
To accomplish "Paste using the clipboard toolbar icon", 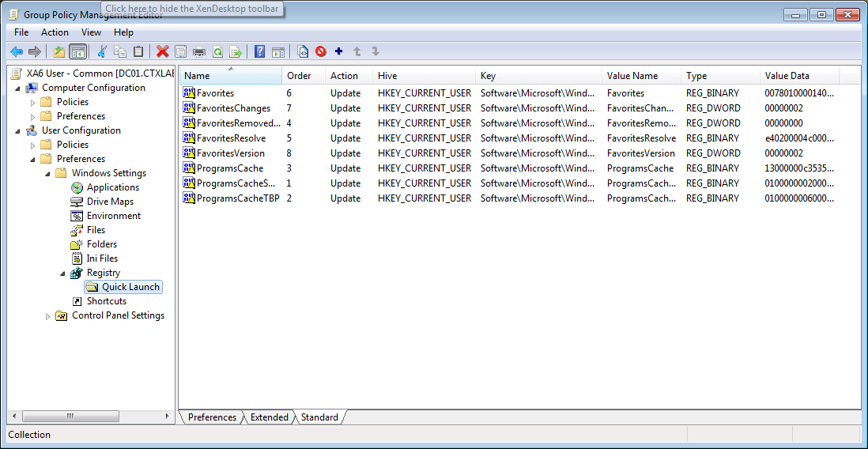I will [138, 52].
